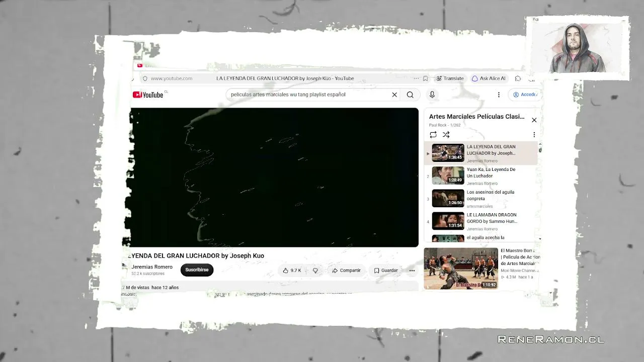Toggle playlist shuffle
644x362 pixels.
point(446,135)
